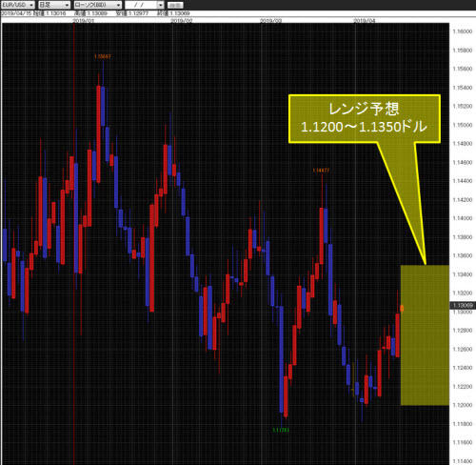Click the closing price value 1.13069 in info bar
The image size is (476, 465).
click(179, 13)
